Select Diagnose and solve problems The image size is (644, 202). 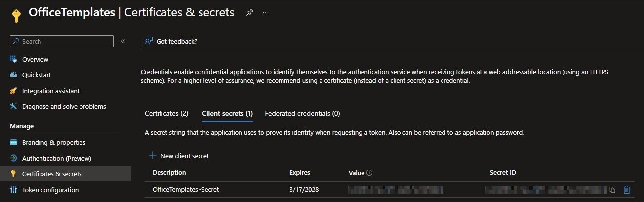(64, 106)
